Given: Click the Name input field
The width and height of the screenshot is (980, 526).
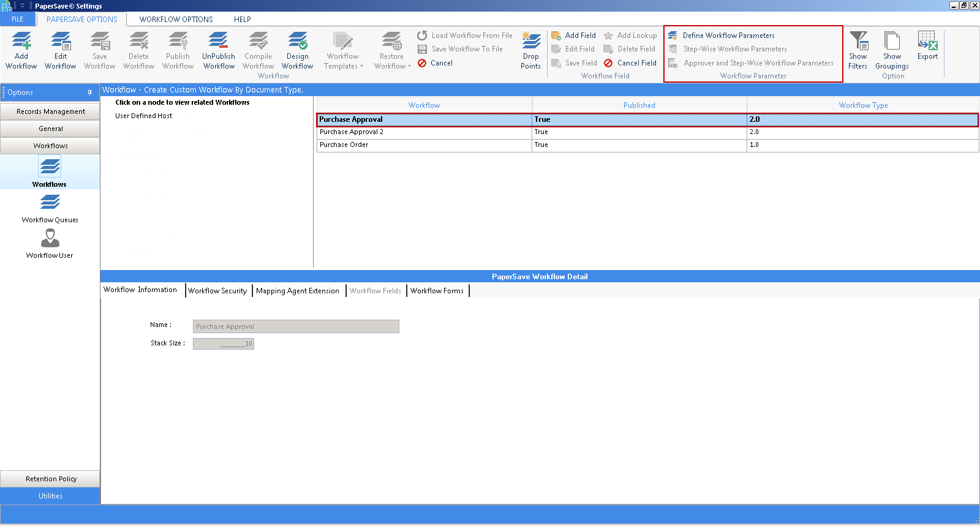Looking at the screenshot, I should tap(296, 326).
